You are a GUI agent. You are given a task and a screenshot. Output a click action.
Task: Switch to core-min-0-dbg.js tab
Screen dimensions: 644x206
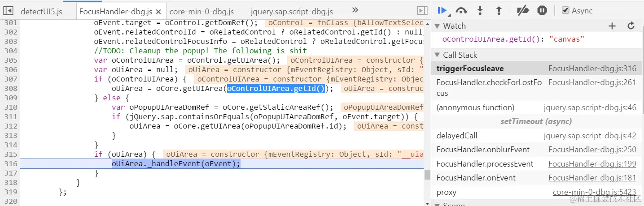point(202,11)
